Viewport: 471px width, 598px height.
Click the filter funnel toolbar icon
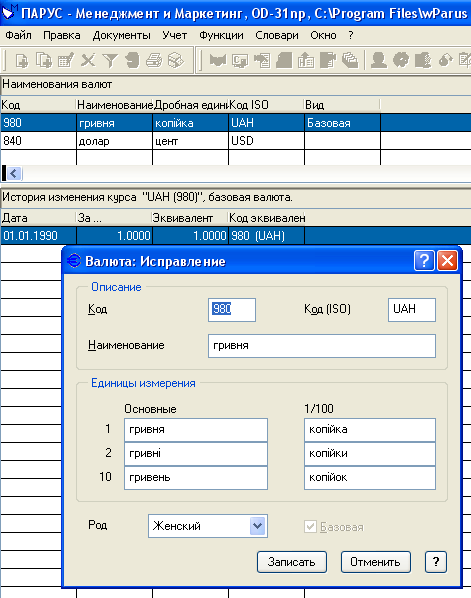[x=110, y=61]
